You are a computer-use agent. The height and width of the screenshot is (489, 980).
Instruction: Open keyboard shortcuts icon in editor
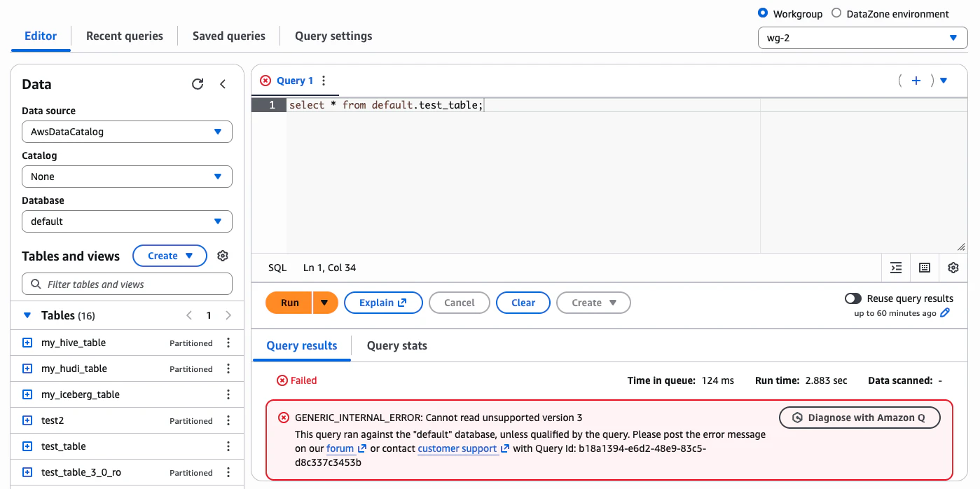(x=925, y=268)
